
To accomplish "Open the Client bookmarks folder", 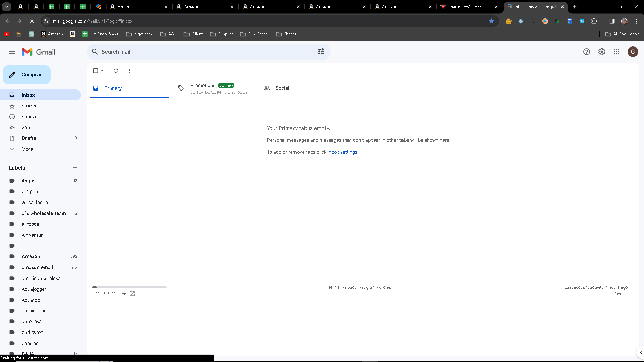I will coord(193,34).
